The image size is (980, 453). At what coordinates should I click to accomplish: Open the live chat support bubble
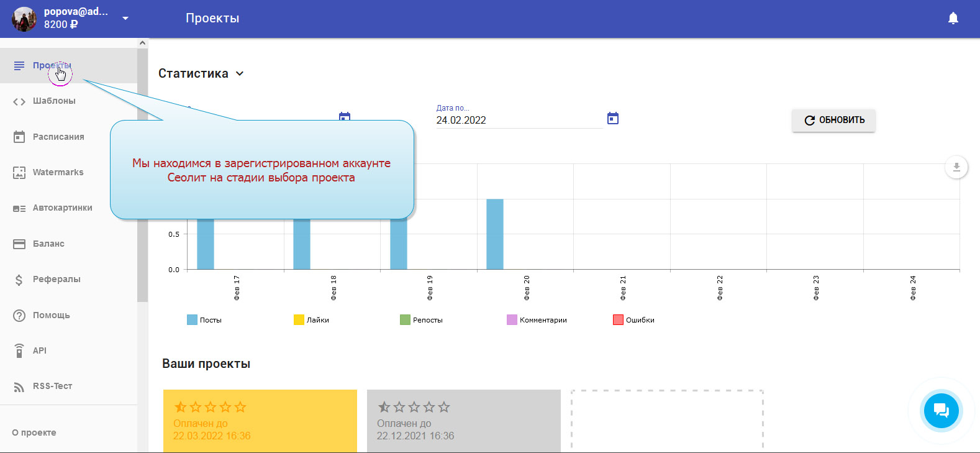[941, 411]
